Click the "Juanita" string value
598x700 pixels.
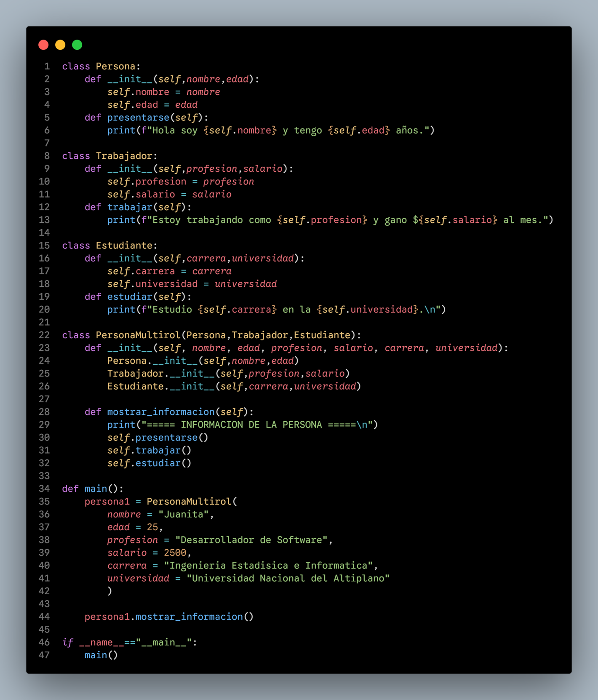(184, 514)
